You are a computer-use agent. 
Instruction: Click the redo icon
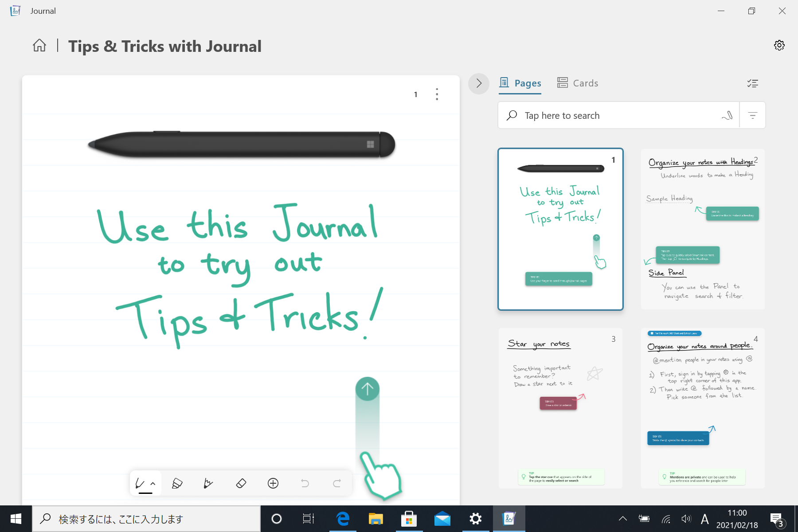click(x=336, y=483)
